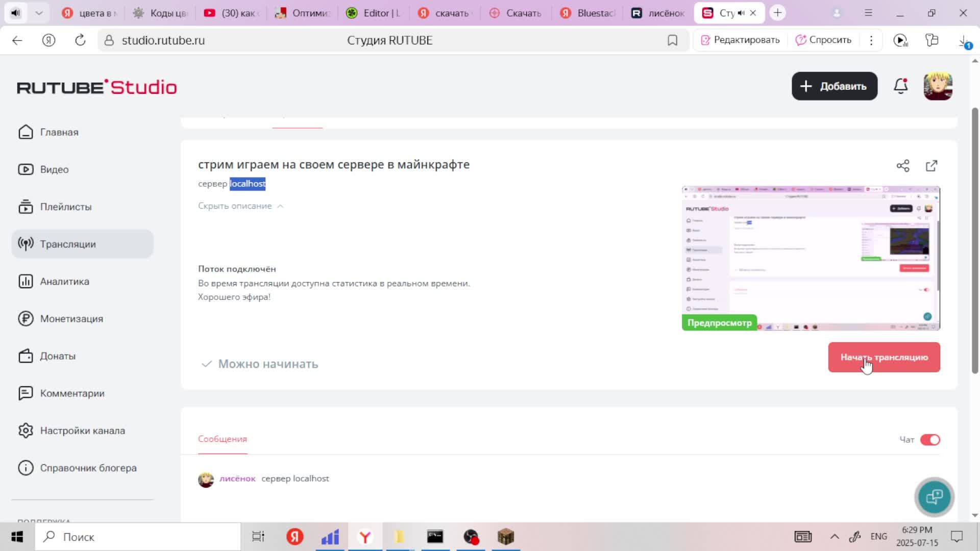
Task: Select Трансляции in the sidebar
Action: pyautogui.click(x=82, y=244)
